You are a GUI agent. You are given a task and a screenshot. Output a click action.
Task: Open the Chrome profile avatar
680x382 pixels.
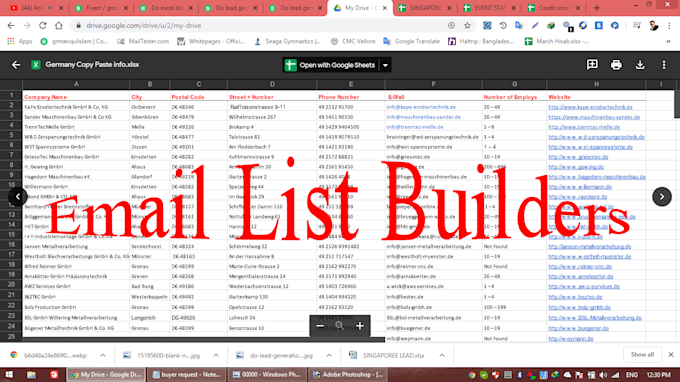point(654,26)
